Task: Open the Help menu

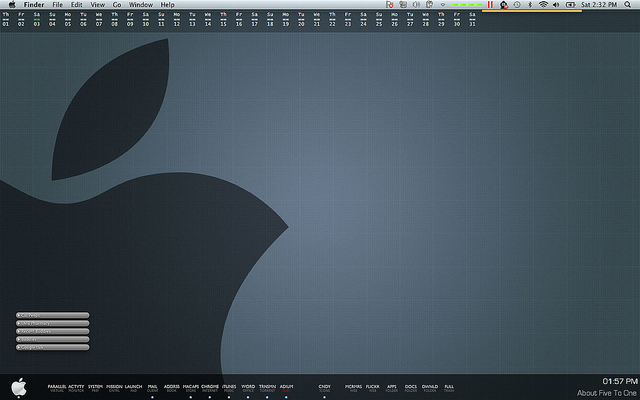Action: coord(167,4)
